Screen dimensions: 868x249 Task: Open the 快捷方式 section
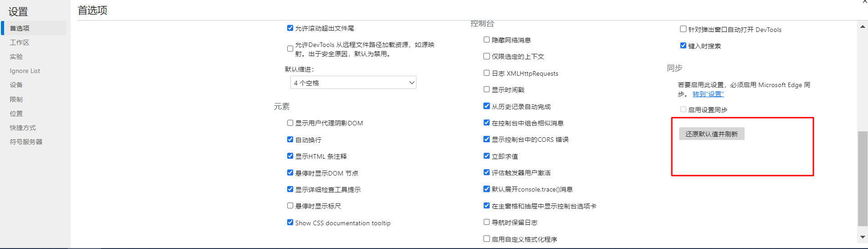pyautogui.click(x=23, y=128)
